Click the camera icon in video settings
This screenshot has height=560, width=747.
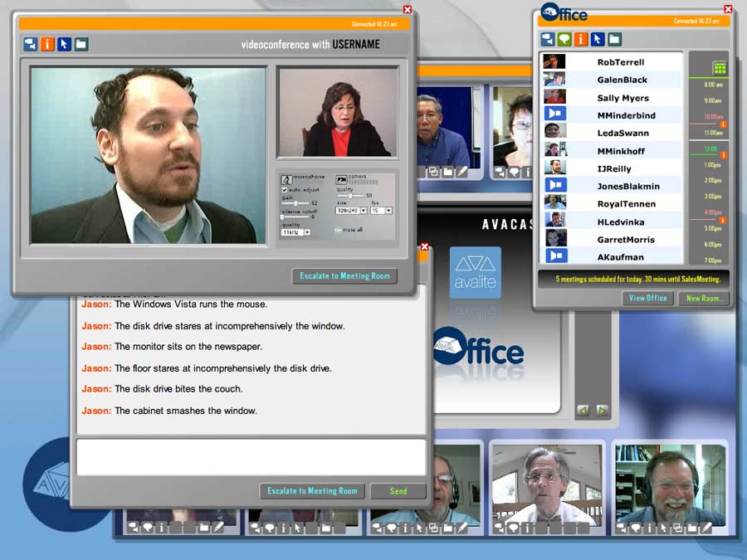tap(341, 179)
